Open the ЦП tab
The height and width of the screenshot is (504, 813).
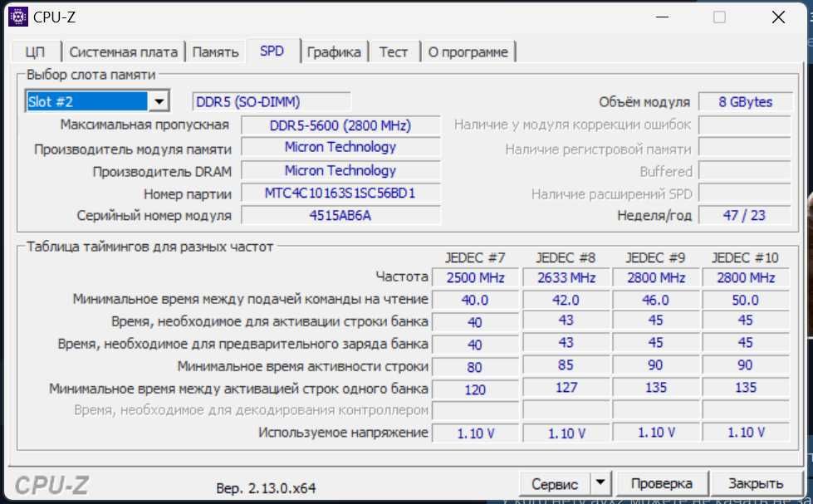(35, 52)
